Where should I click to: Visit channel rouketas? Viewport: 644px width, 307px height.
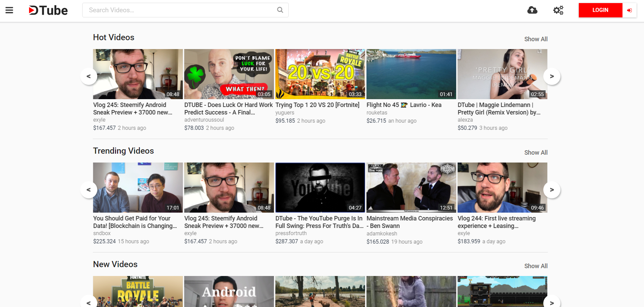click(377, 113)
